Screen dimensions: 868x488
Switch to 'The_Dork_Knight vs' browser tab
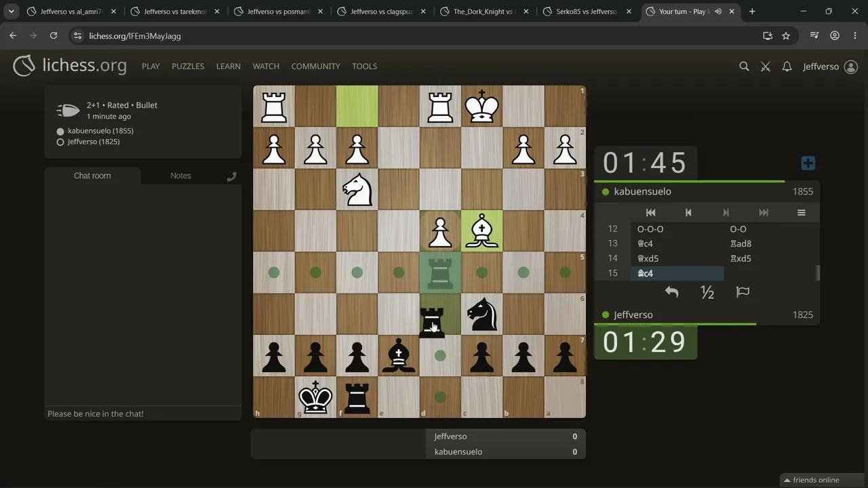point(484,12)
